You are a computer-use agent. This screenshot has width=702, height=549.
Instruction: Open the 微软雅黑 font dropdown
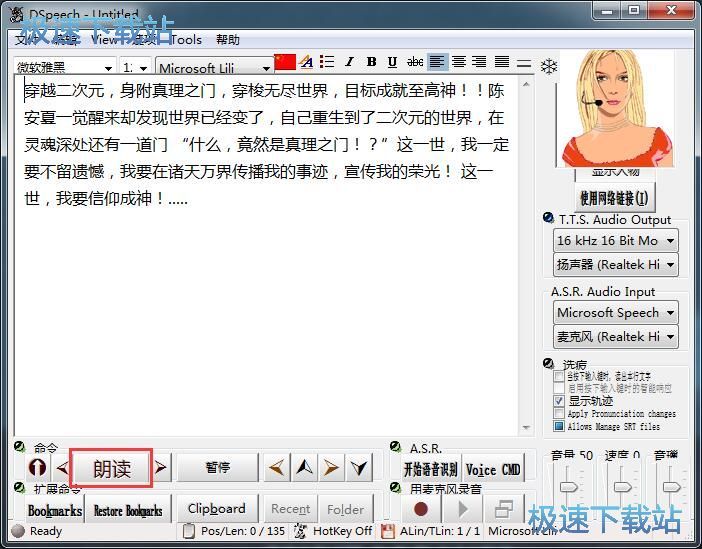pos(108,69)
